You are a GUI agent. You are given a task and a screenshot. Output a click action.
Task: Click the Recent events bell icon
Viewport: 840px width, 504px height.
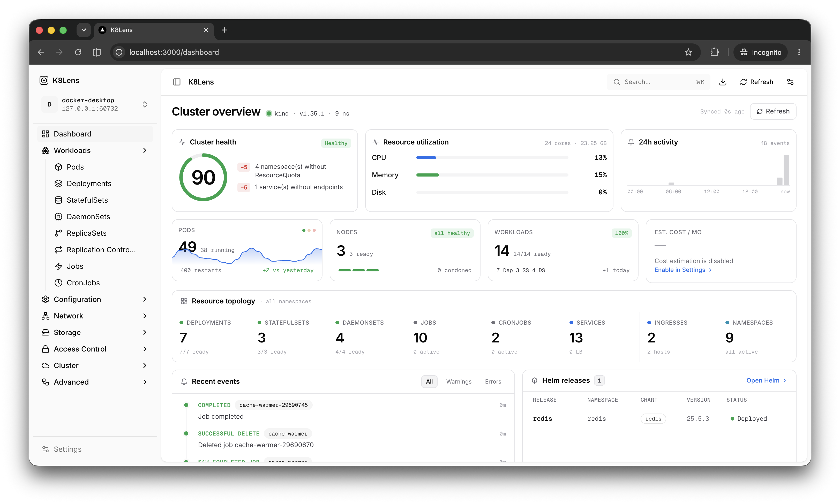click(x=184, y=381)
